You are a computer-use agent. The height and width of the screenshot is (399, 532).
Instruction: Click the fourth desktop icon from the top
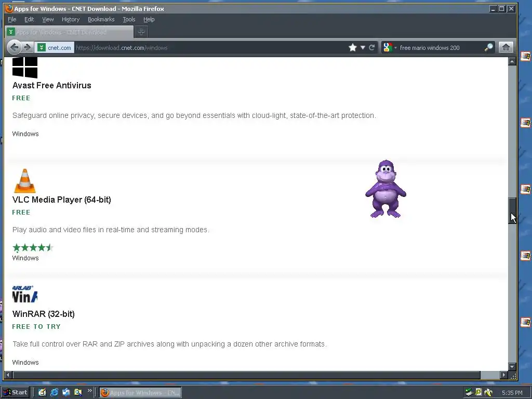pos(525,256)
